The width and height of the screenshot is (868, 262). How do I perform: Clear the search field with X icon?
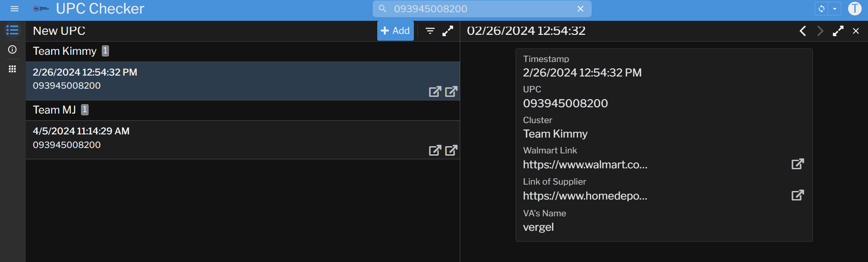point(580,9)
